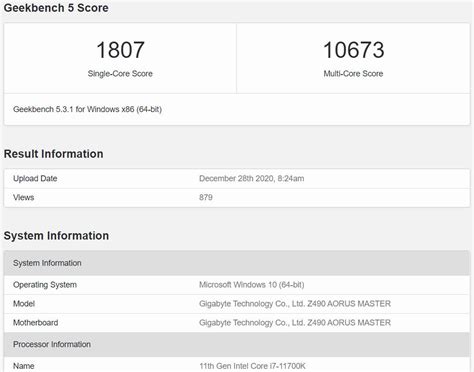Image resolution: width=474 pixels, height=372 pixels.
Task: Click the Motherboard row label
Action: [x=35, y=323]
